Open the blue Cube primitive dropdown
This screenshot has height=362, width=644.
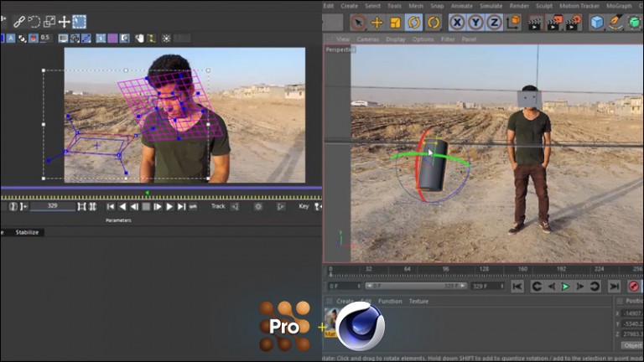tap(597, 22)
